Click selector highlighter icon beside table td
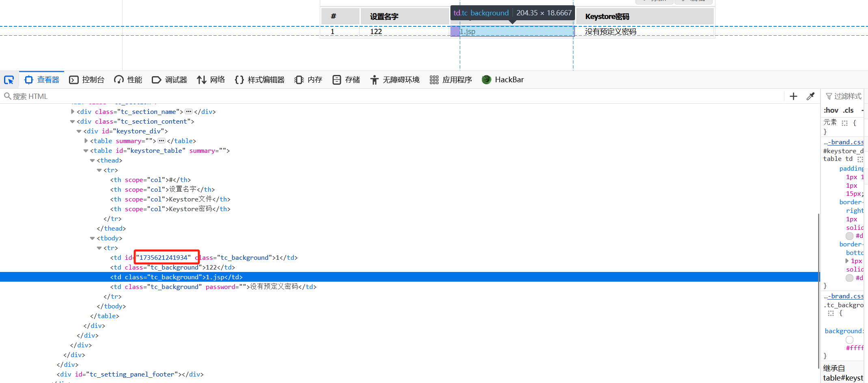Viewport: 868px width, 383px height. pyautogui.click(x=860, y=159)
